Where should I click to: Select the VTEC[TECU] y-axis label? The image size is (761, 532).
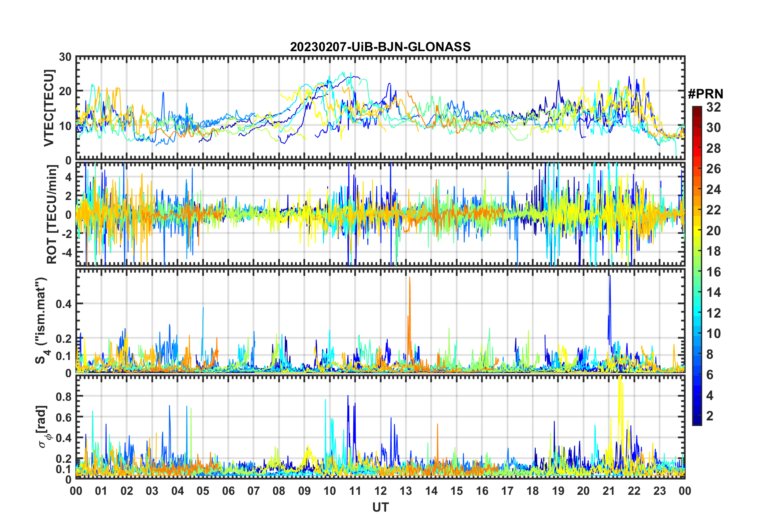point(49,108)
